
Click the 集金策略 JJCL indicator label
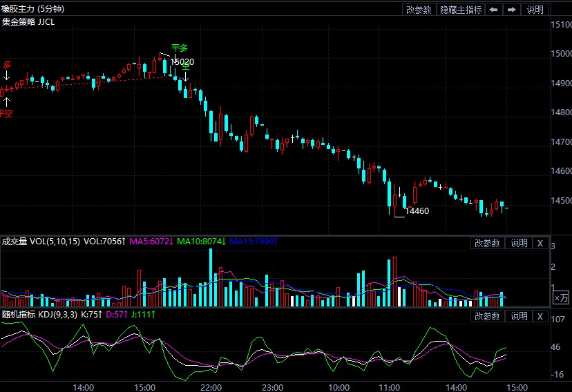28,21
